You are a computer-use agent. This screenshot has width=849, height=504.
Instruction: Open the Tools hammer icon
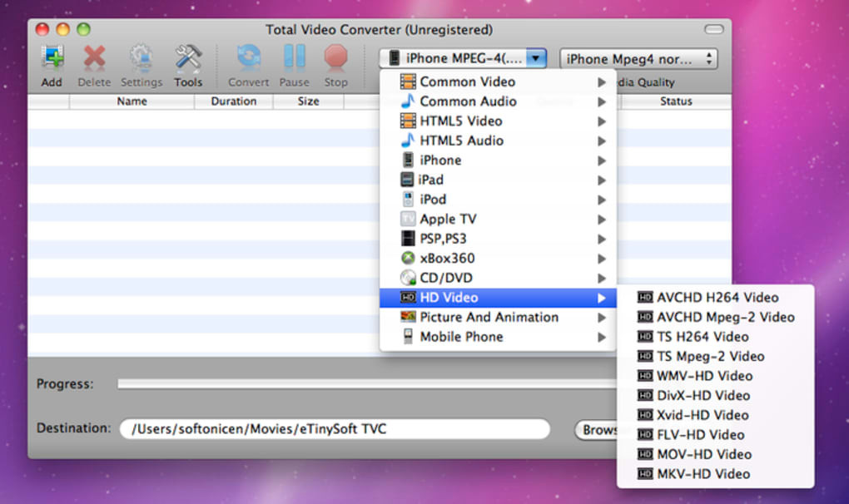(188, 57)
